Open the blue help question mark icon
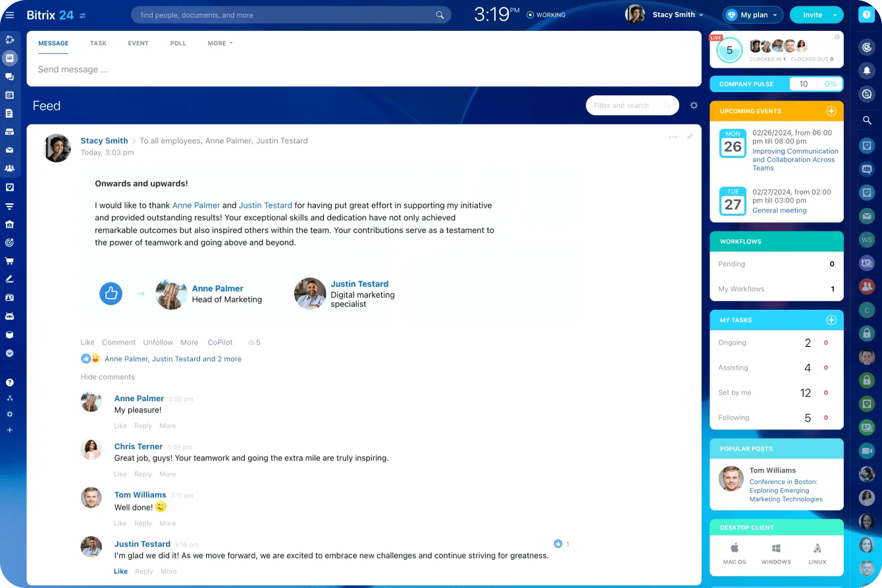This screenshot has height=588, width=882. tap(866, 14)
